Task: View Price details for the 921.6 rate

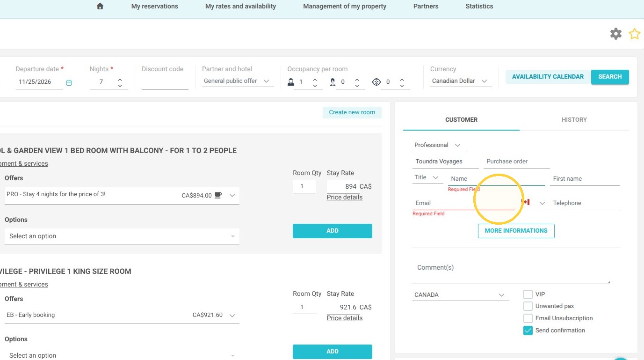Action: click(x=345, y=318)
